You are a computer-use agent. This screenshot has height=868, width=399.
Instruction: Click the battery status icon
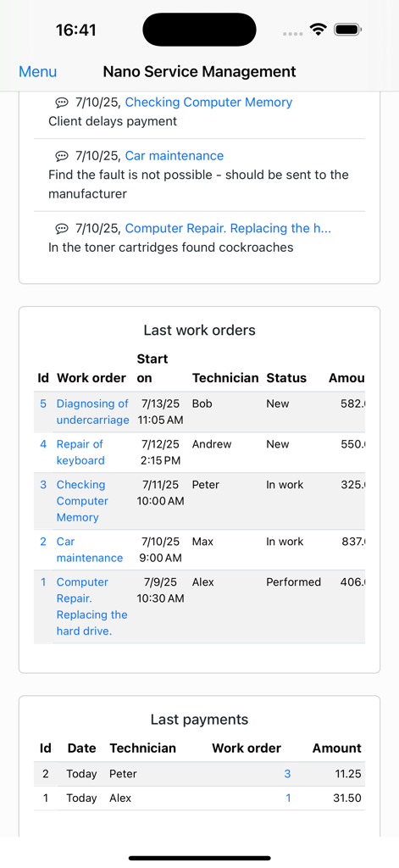[x=348, y=30]
